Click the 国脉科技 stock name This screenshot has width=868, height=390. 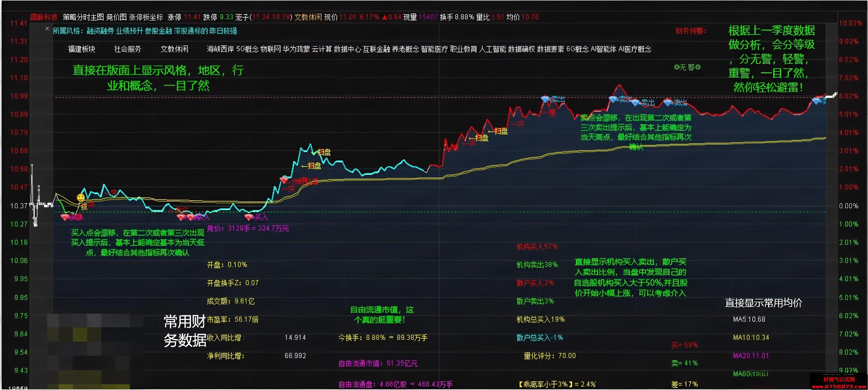[x=44, y=17]
